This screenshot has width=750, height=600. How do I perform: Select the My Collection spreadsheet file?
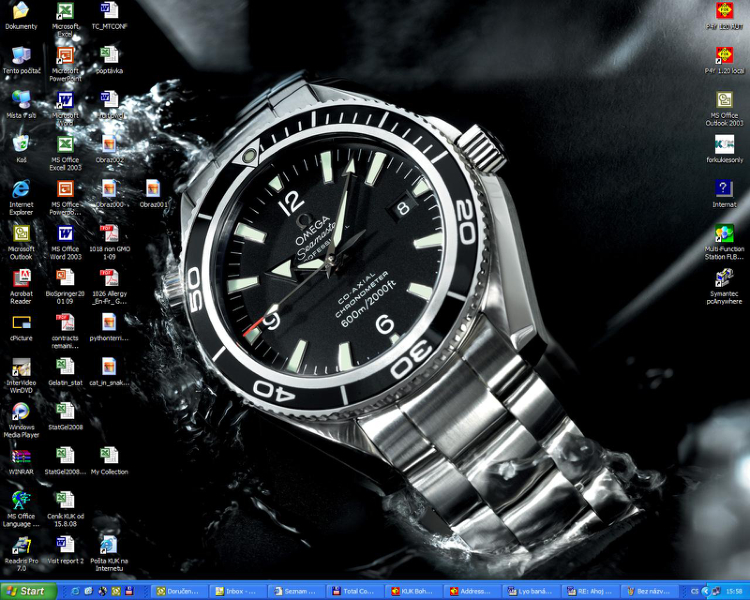109,456
